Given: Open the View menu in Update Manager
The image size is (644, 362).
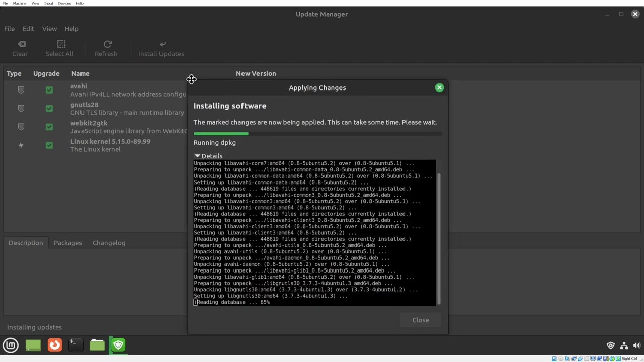Looking at the screenshot, I should 49,29.
